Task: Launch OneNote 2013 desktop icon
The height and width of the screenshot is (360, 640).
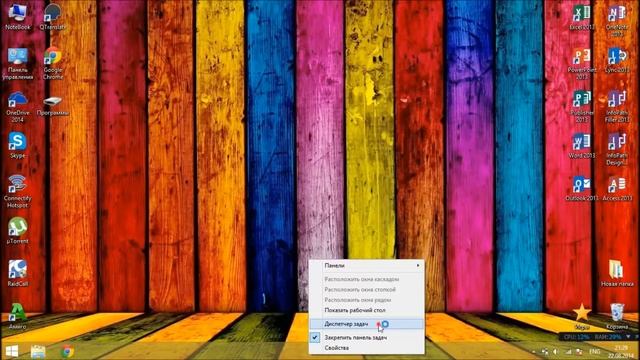Action: click(617, 20)
